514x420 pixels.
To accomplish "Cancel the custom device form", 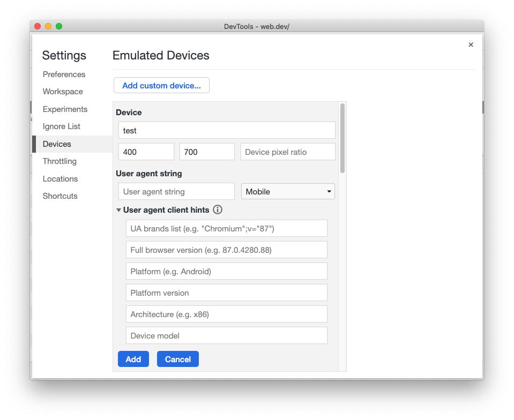I will coord(177,359).
